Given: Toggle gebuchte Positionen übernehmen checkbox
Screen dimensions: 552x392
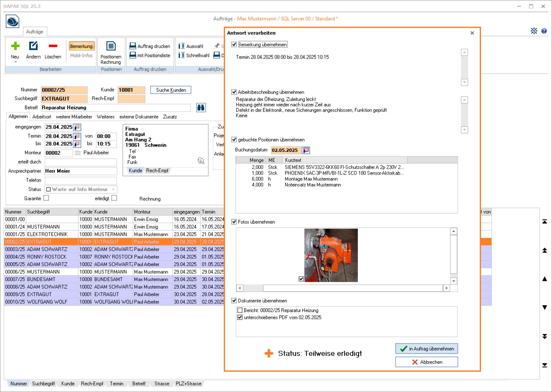Looking at the screenshot, I should [x=234, y=140].
